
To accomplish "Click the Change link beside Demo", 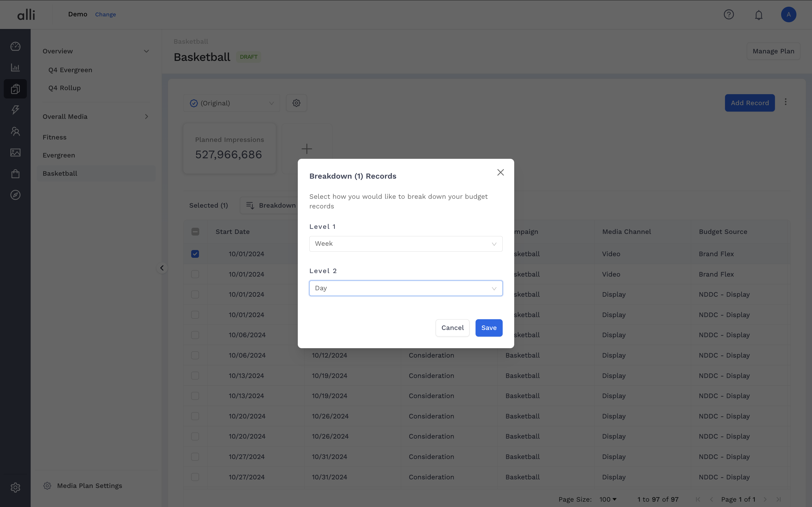I will tap(105, 14).
